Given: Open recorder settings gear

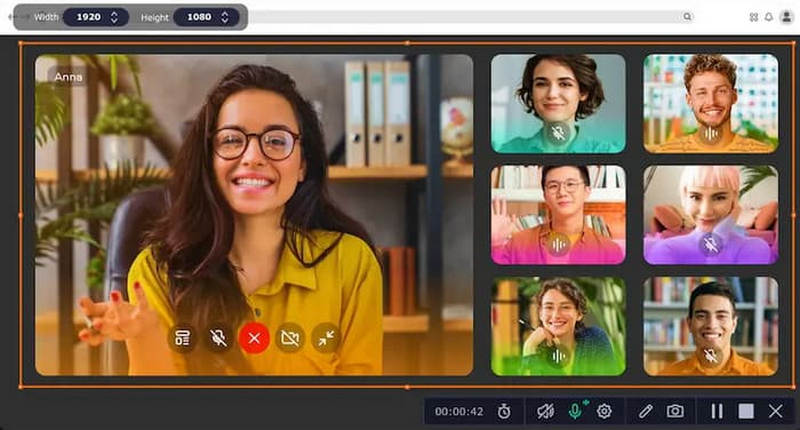Looking at the screenshot, I should pyautogui.click(x=604, y=411).
